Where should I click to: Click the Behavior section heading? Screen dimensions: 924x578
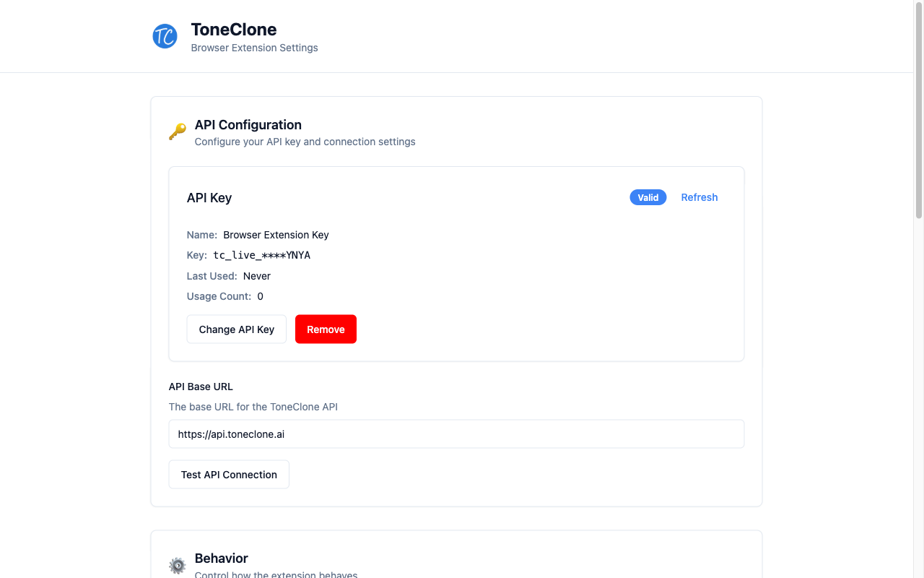[221, 558]
